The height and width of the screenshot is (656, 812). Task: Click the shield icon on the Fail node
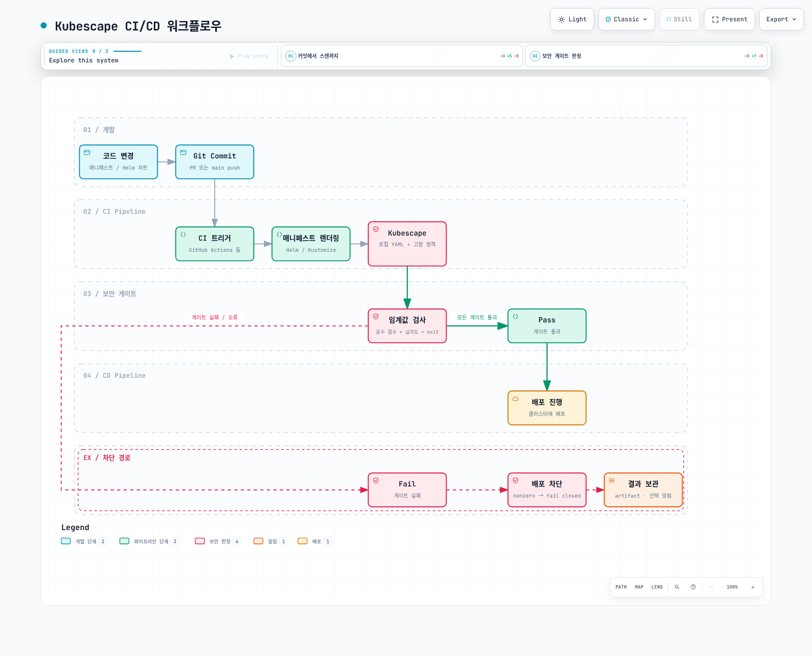(x=376, y=480)
